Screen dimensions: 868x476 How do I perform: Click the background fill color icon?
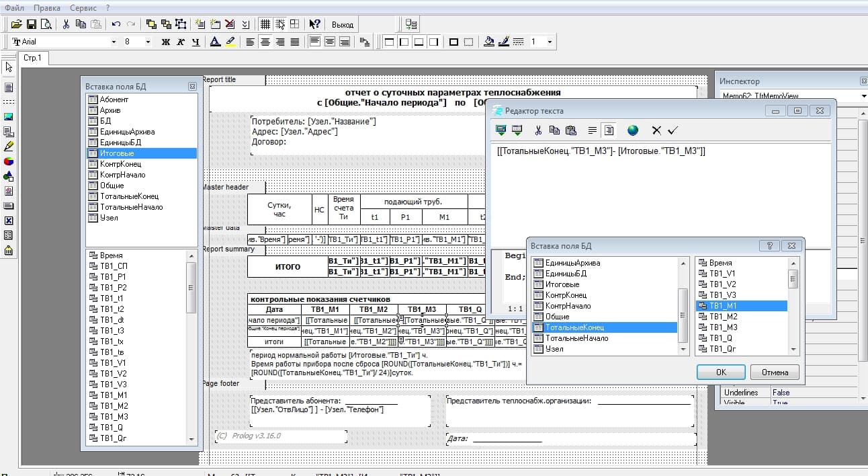click(489, 42)
